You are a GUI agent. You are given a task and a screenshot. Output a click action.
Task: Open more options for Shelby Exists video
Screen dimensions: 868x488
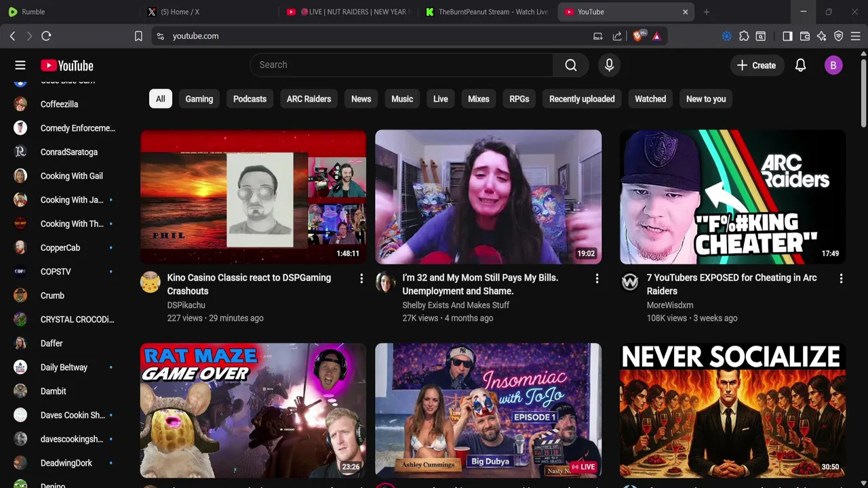pos(597,279)
